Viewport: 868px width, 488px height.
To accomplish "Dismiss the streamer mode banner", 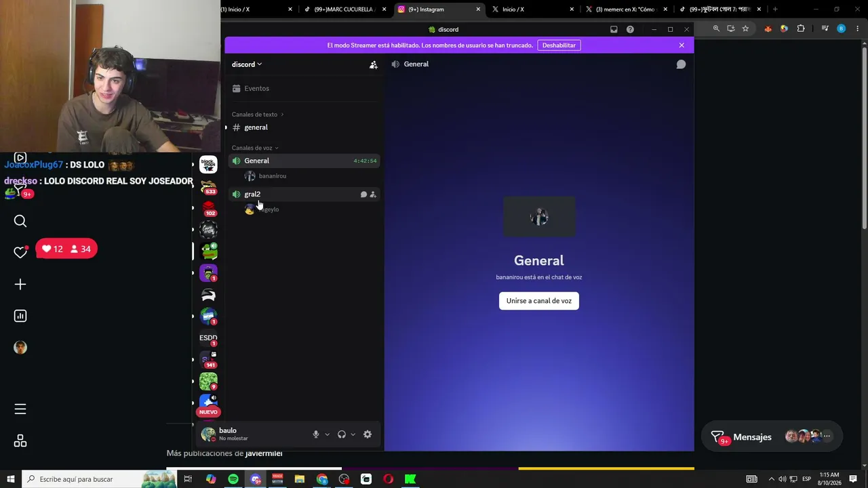I will [682, 45].
